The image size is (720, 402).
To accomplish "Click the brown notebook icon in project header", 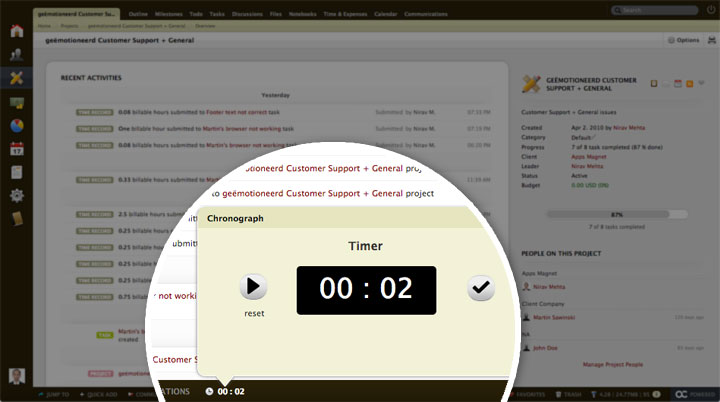I will coord(654,84).
